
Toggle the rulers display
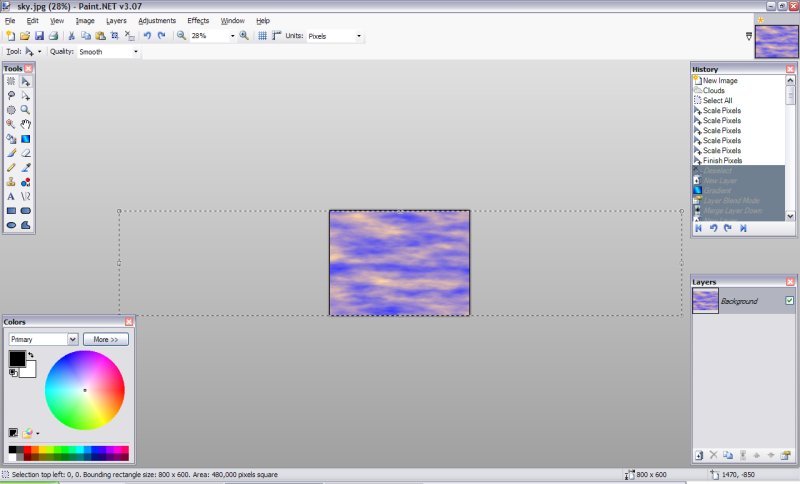[x=276, y=36]
